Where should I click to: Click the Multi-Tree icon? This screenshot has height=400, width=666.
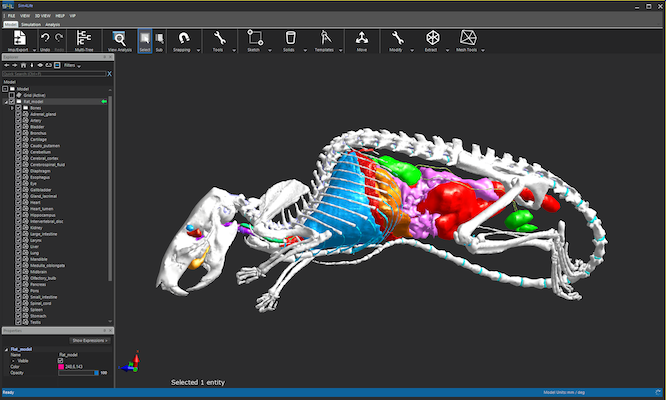tap(84, 38)
